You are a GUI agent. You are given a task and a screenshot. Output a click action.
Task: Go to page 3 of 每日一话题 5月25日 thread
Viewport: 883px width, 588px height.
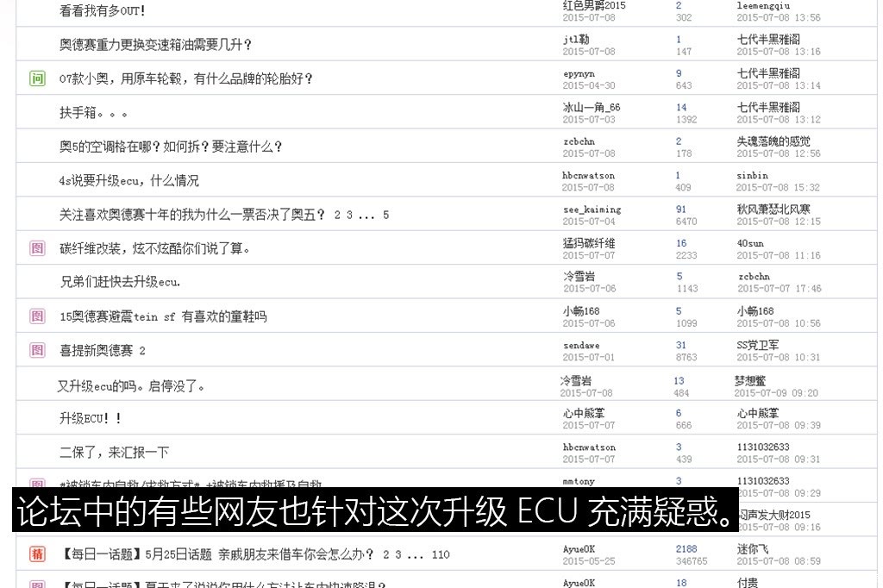click(398, 554)
